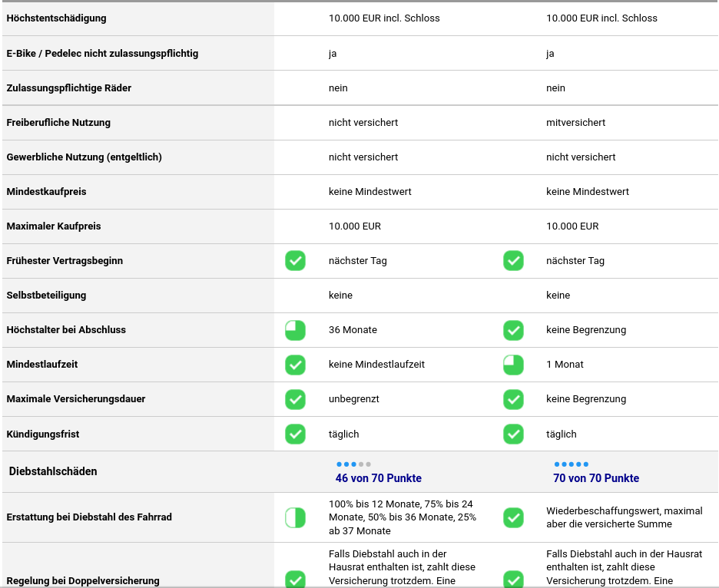Select the "Gewerbliche Nutzung (entgeltlich)" row label

coord(84,157)
